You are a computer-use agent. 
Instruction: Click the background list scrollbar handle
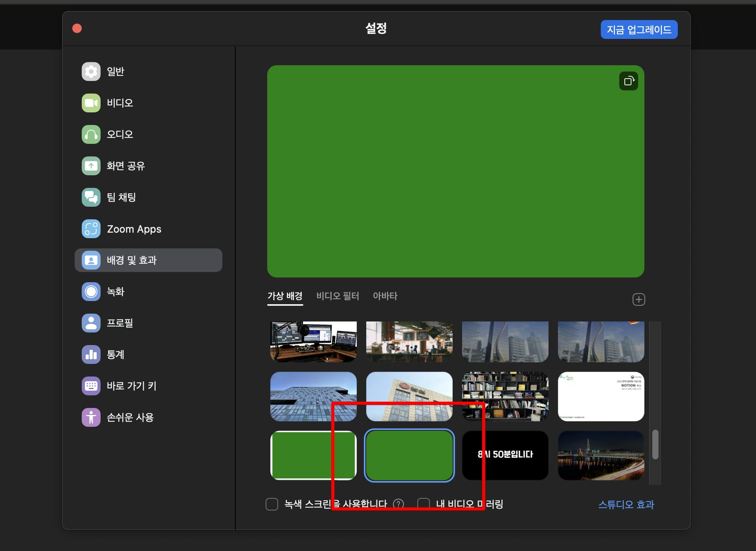pos(655,444)
